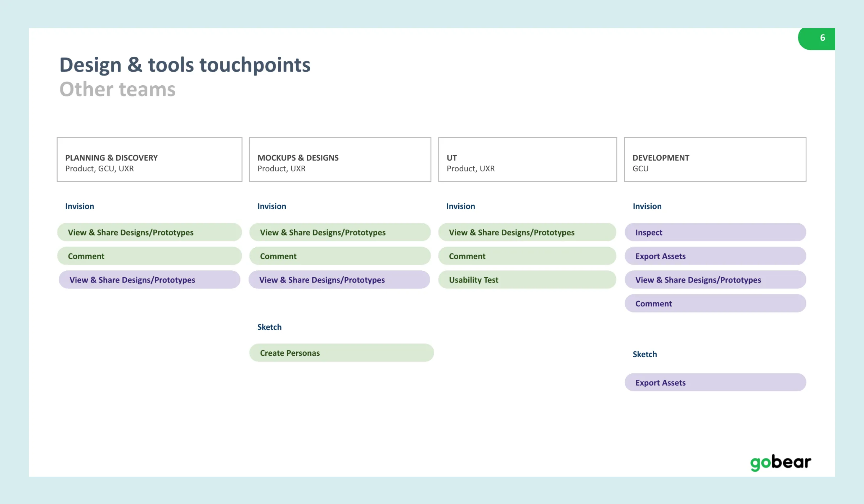Click the green page number 6 badge
The width and height of the screenshot is (864, 504).
(x=816, y=39)
